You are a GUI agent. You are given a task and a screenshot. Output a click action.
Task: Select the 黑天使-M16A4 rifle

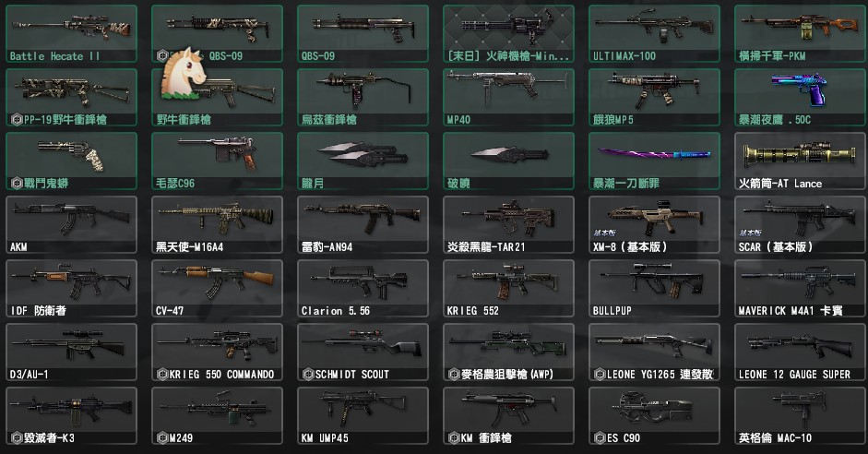pyautogui.click(x=217, y=224)
